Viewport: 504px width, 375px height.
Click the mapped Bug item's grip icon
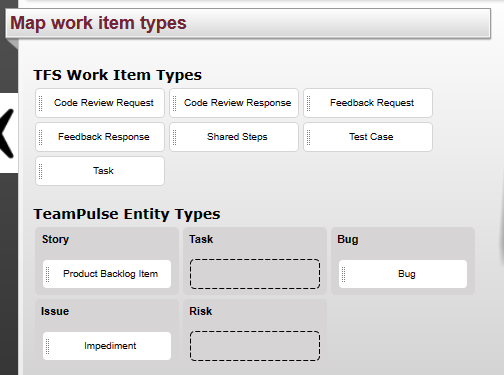pyautogui.click(x=344, y=274)
